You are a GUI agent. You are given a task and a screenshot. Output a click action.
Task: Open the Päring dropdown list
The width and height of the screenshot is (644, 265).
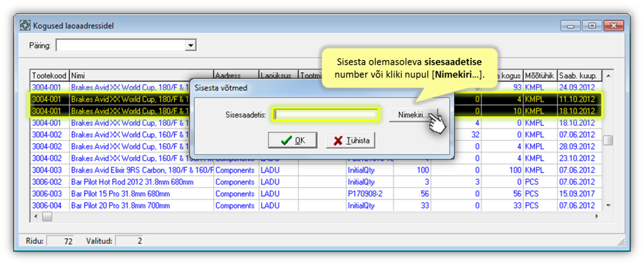(191, 46)
